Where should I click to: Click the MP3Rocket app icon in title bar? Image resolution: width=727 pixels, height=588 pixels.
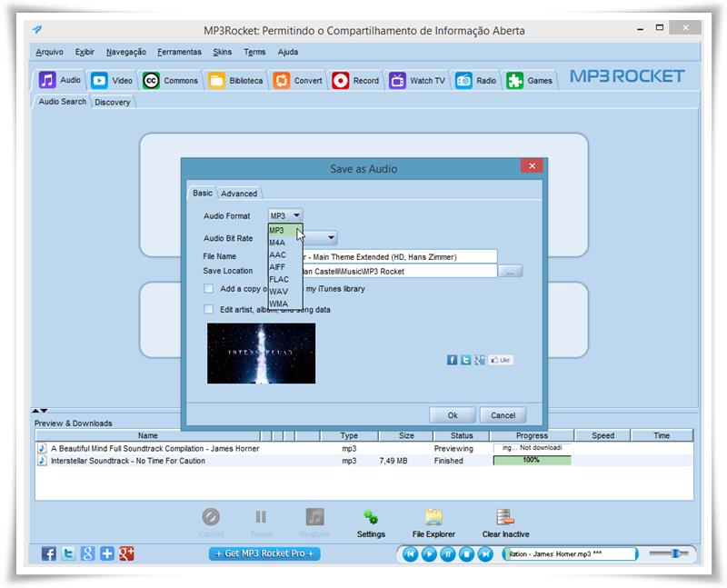coord(37,30)
